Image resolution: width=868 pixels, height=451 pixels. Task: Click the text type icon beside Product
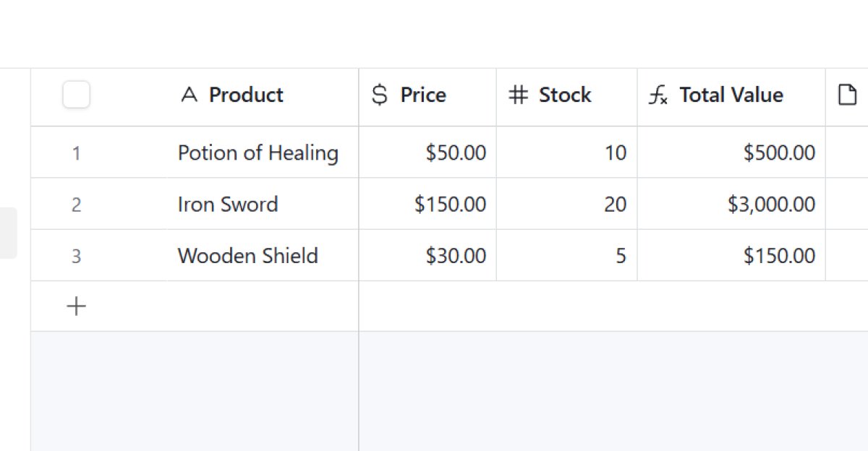(189, 95)
